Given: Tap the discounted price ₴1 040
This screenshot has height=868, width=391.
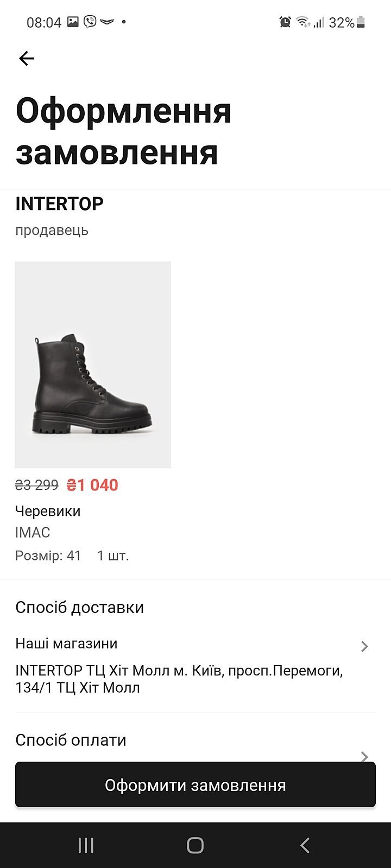Looking at the screenshot, I should pyautogui.click(x=92, y=485).
